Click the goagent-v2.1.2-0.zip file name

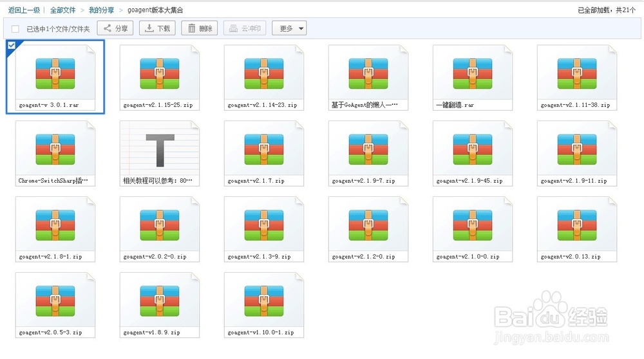tap(363, 257)
